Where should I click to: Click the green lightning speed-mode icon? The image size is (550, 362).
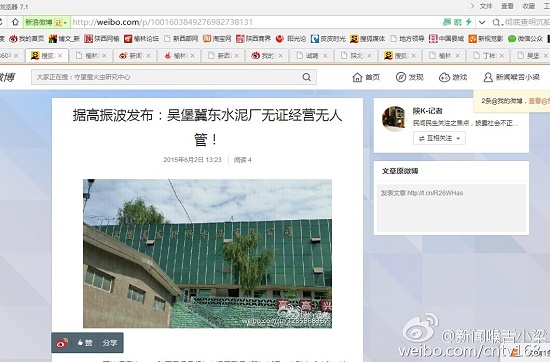469,22
